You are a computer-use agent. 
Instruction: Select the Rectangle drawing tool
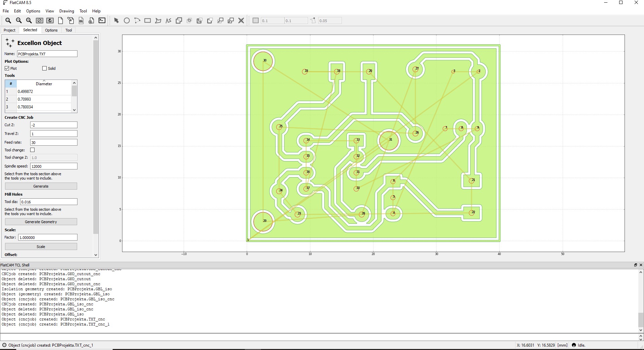148,20
